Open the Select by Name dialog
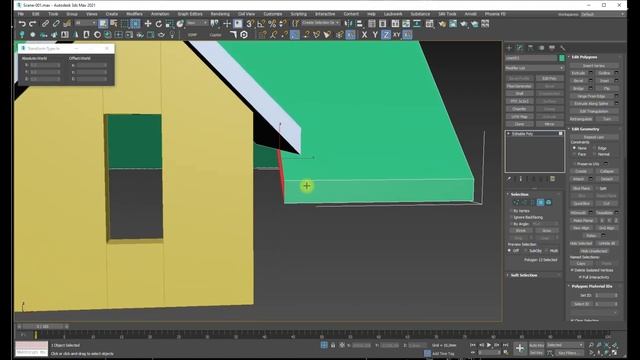Image resolution: width=640 pixels, height=360 pixels. (x=114, y=24)
